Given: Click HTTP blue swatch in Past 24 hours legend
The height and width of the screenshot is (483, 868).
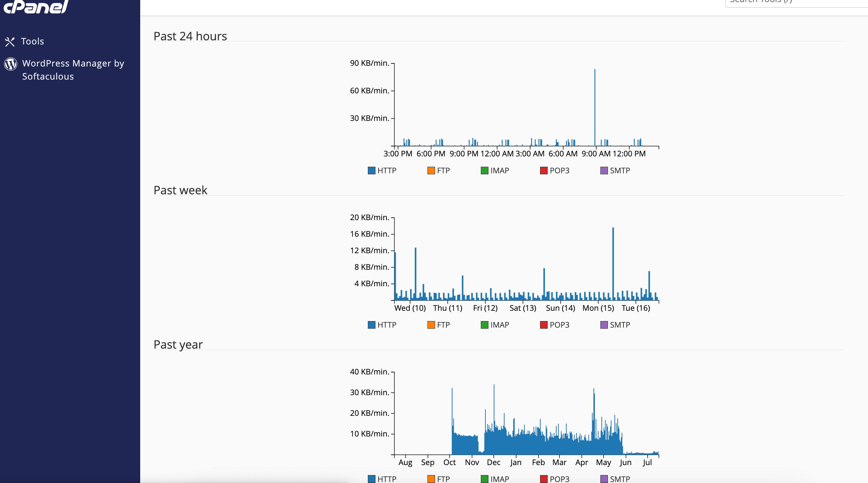Looking at the screenshot, I should (372, 171).
